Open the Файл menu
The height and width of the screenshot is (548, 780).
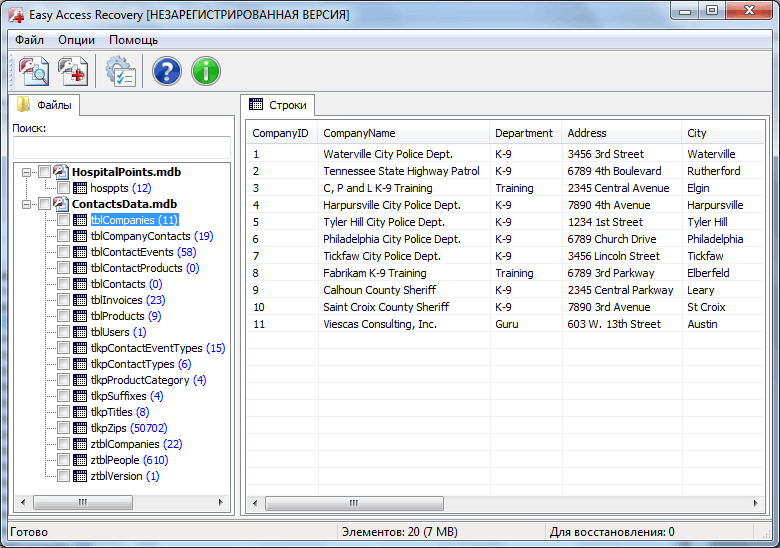tap(29, 40)
